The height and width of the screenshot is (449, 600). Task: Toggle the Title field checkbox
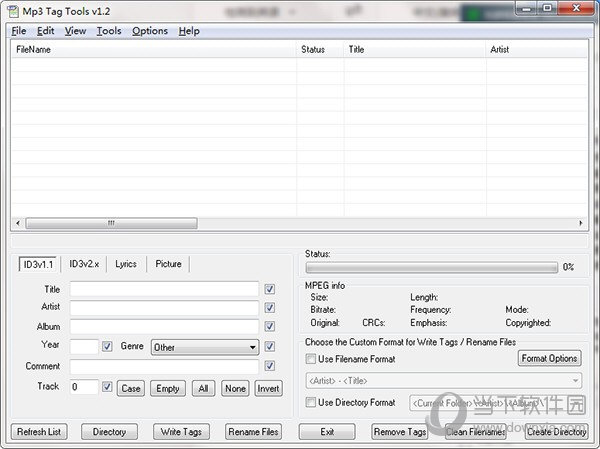pos(270,289)
